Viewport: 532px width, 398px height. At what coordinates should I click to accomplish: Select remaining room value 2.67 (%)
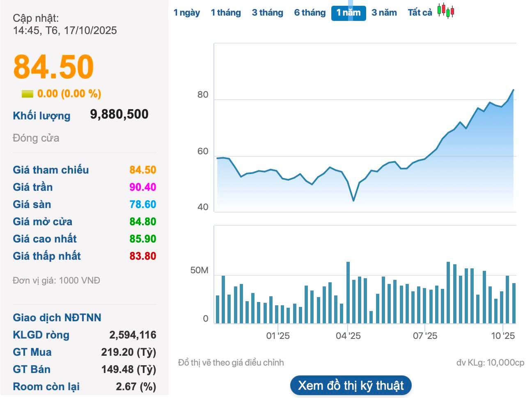[x=136, y=387]
